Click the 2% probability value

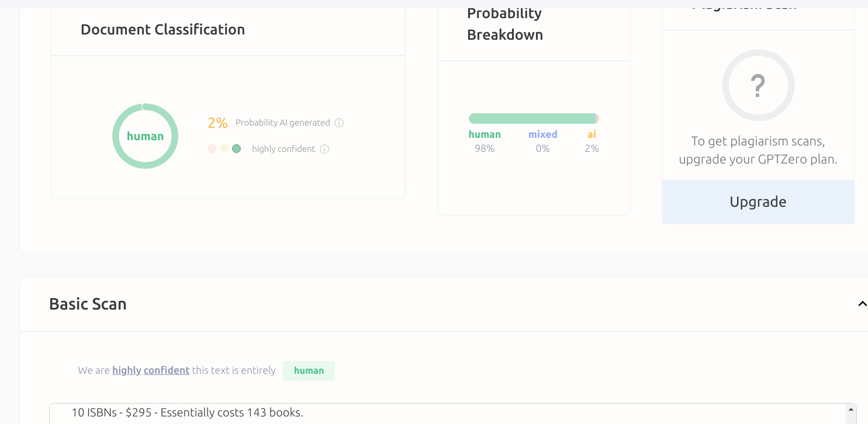(x=217, y=123)
